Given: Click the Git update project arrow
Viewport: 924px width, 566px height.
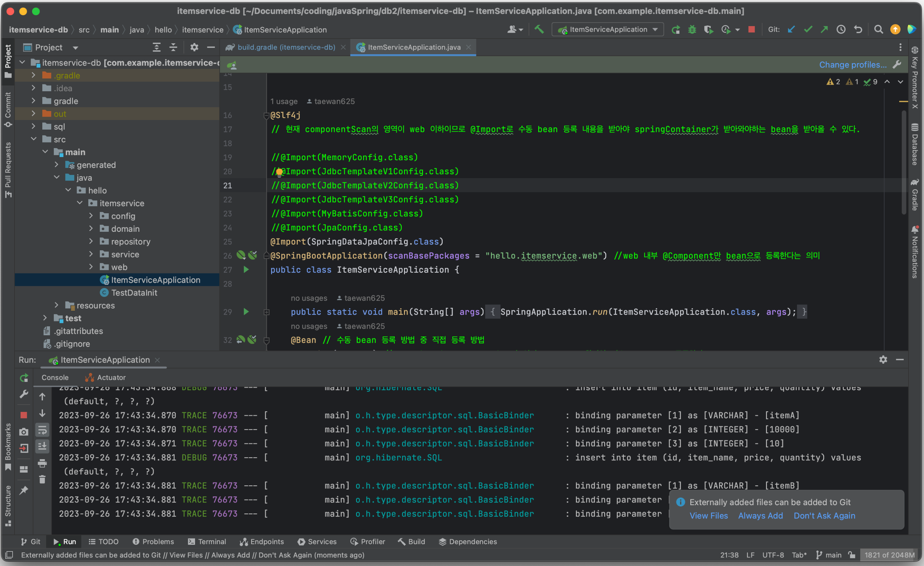Looking at the screenshot, I should click(x=791, y=30).
